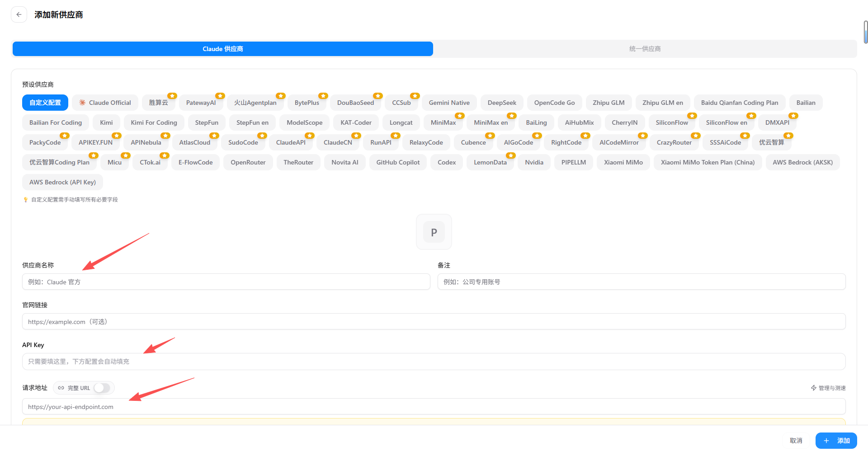Image resolution: width=868 pixels, height=456 pixels.
Task: Select the CCSub provider
Action: (401, 103)
